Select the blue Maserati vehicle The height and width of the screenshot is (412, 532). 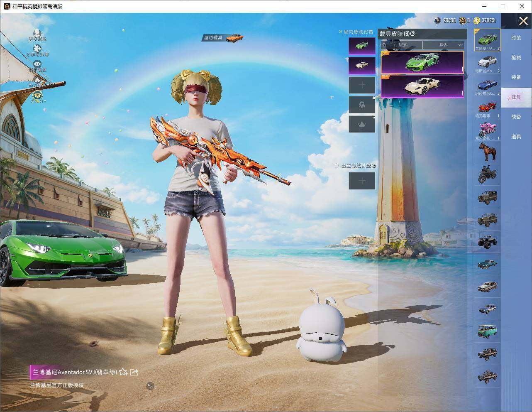[487, 85]
